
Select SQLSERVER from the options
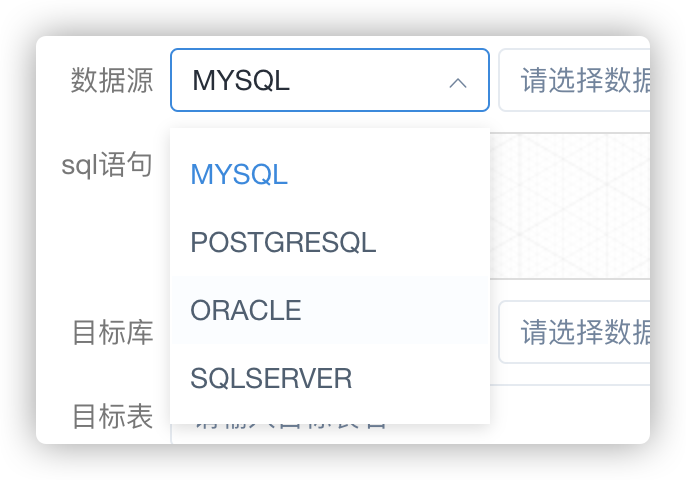pyautogui.click(x=330, y=378)
